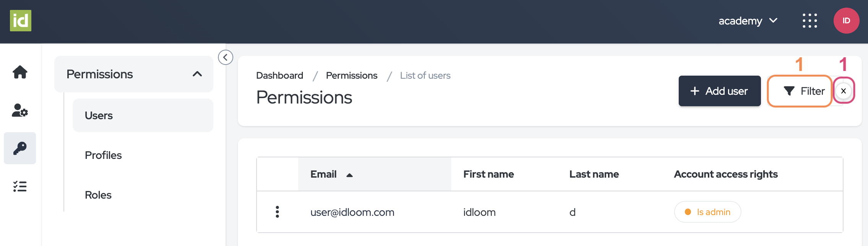The height and width of the screenshot is (246, 868).
Task: Select the key permissions sidebar icon
Action: coord(20,148)
